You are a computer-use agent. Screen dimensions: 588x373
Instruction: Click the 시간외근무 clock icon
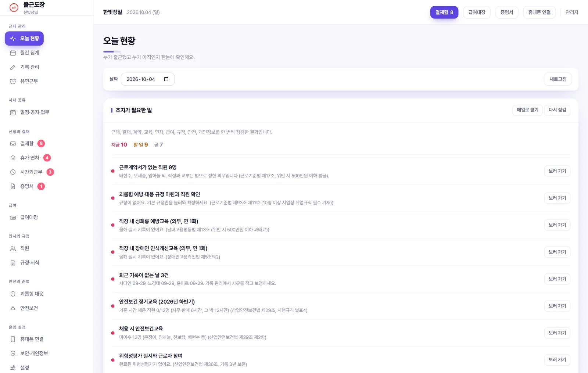click(13, 172)
